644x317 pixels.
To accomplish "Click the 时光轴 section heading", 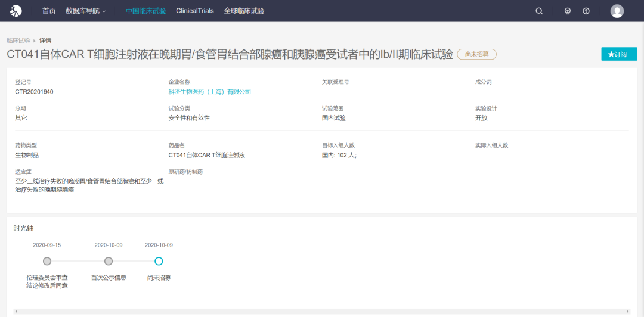I will click(x=22, y=228).
